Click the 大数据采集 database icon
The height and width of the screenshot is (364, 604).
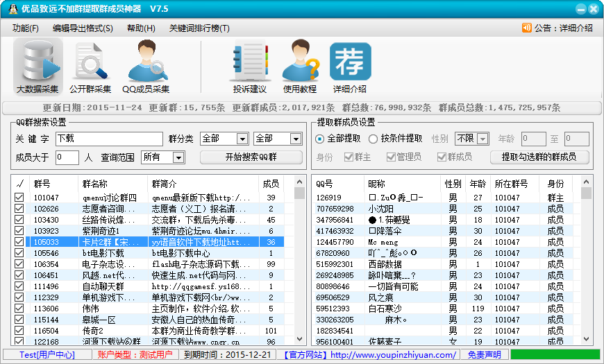coord(37,62)
